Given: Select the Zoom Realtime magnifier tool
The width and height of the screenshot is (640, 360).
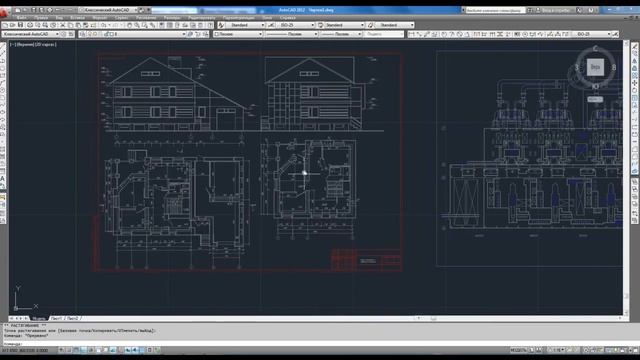Looking at the screenshot, I should (x=137, y=25).
